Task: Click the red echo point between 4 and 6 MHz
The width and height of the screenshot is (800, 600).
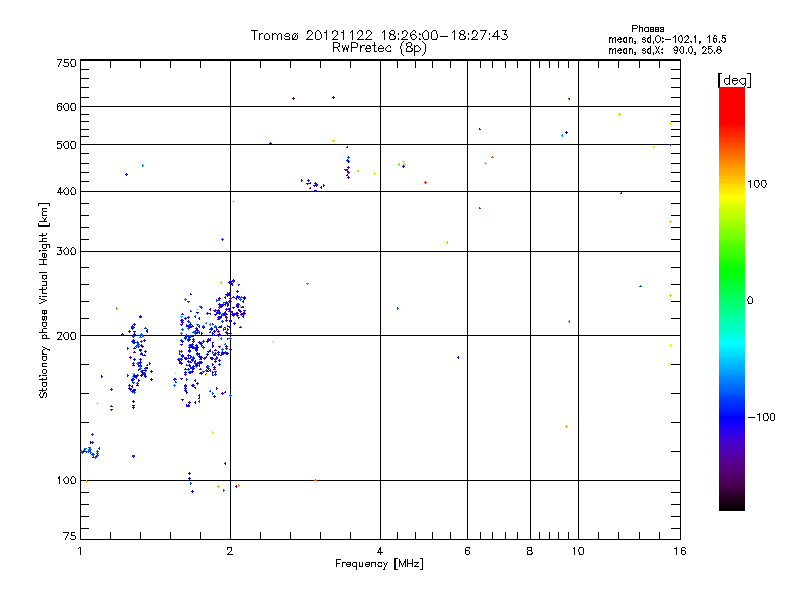Action: tap(426, 182)
